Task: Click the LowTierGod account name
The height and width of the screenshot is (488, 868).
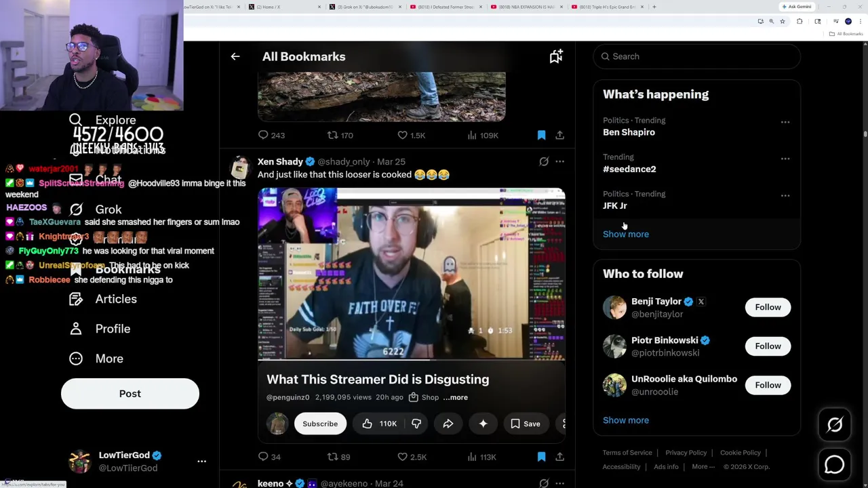Action: (x=124, y=455)
